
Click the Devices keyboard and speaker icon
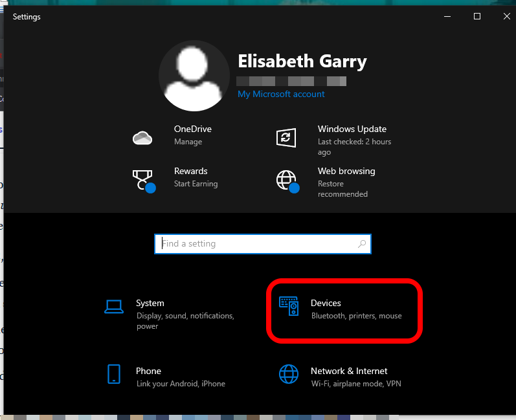click(x=289, y=306)
